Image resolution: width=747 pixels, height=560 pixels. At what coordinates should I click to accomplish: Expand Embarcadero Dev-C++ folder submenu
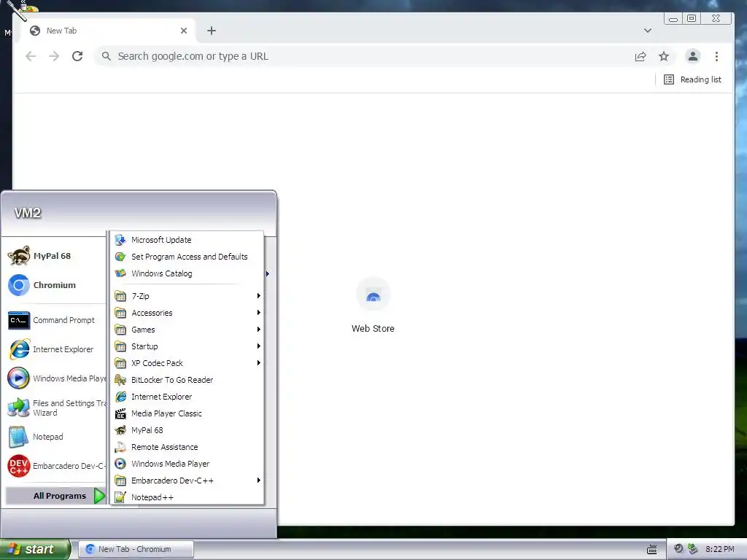(187, 481)
